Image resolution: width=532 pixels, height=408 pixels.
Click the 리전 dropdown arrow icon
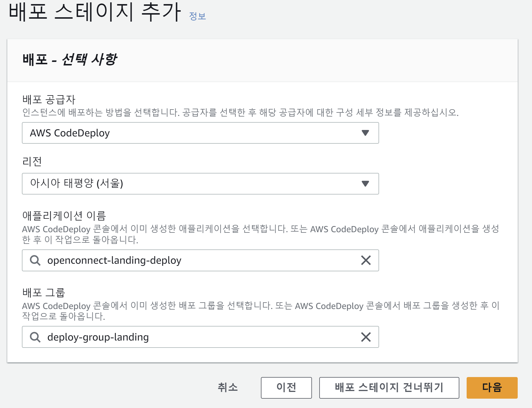click(x=365, y=184)
